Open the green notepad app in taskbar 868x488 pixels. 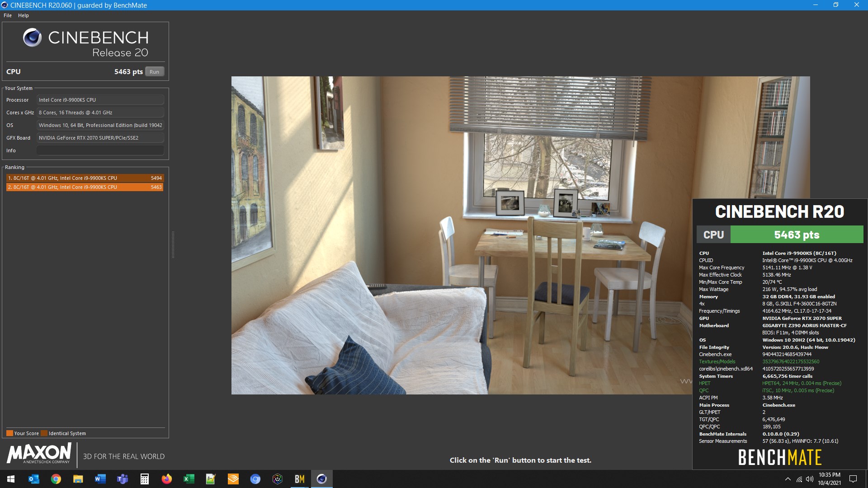pos(211,479)
